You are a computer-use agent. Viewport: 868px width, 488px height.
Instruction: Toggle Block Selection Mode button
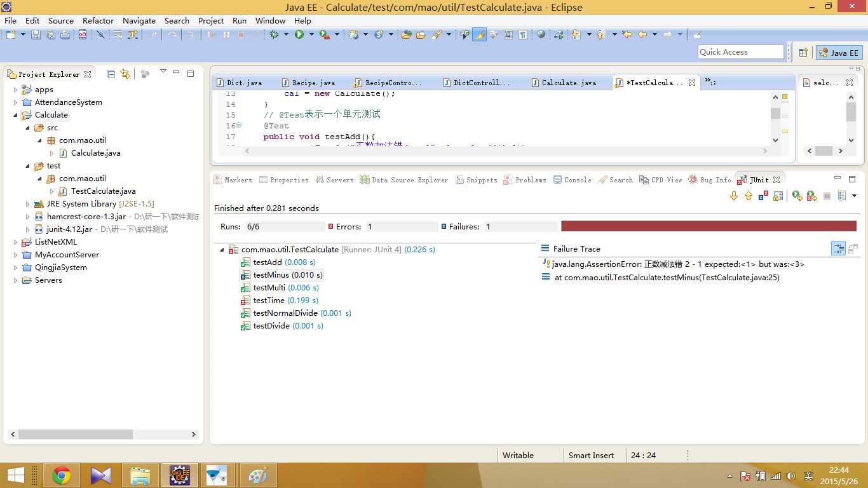point(508,34)
